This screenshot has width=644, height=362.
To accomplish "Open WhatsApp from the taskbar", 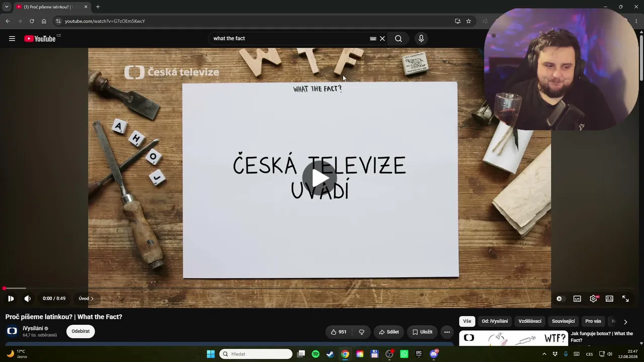I will coord(404,354).
